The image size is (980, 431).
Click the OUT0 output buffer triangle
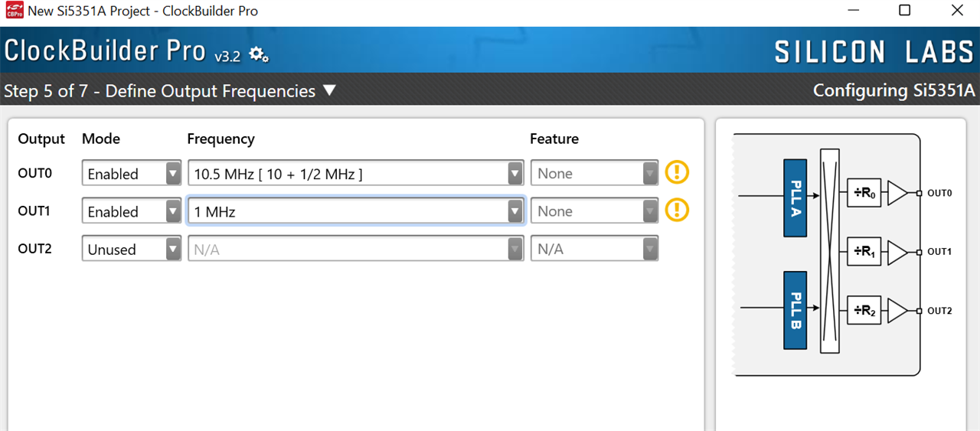(x=897, y=193)
